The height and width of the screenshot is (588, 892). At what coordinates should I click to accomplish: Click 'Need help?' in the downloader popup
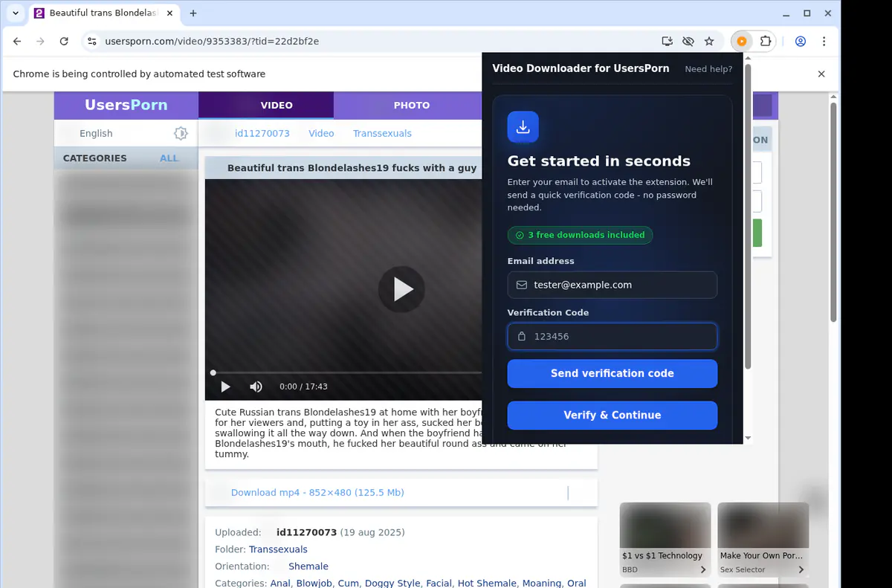(x=708, y=69)
